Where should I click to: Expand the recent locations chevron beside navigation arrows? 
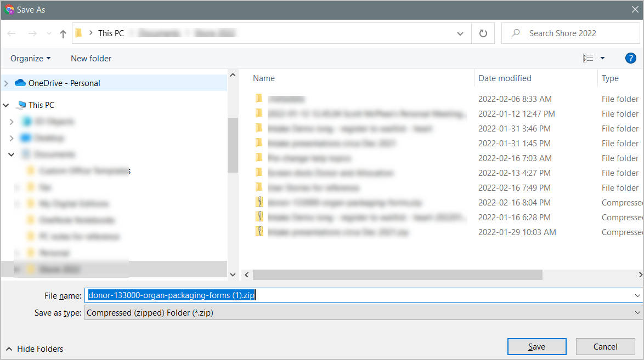pos(48,33)
